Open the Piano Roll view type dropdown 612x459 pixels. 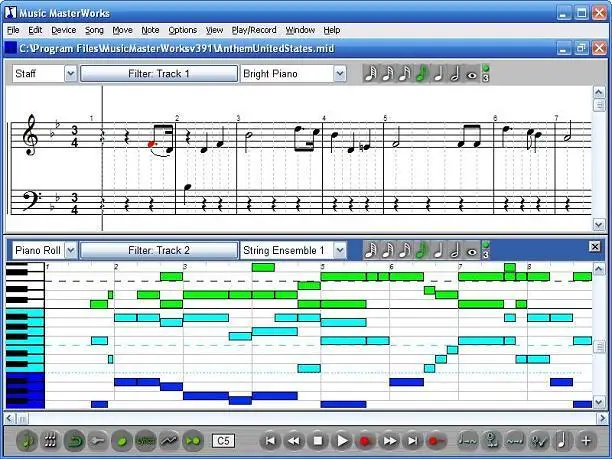(x=71, y=250)
